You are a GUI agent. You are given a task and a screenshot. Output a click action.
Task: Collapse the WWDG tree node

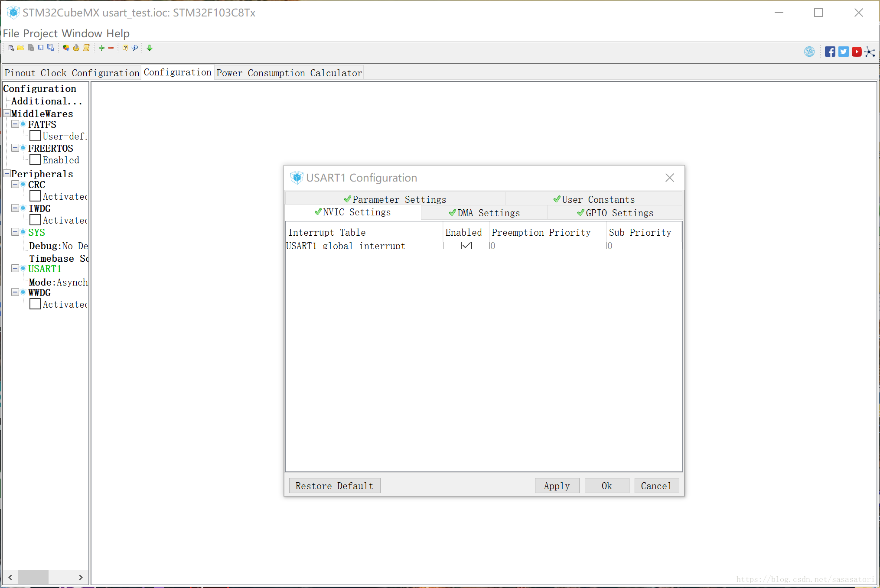click(15, 292)
